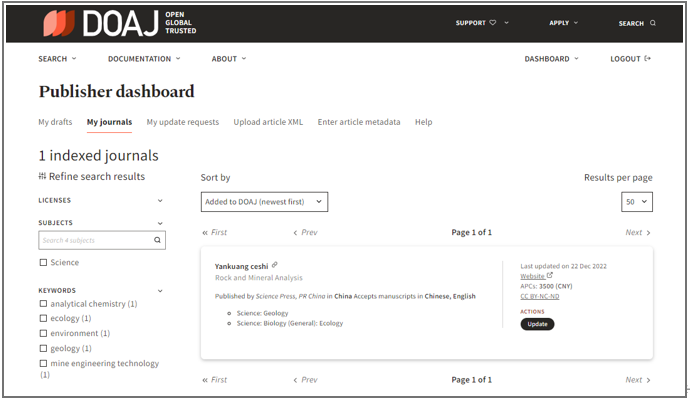
Task: Open the Results per page dropdown
Action: pyautogui.click(x=636, y=202)
